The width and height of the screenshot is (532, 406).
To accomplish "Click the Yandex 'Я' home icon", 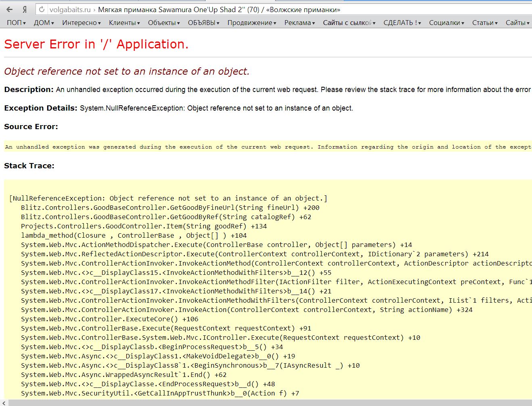I will 25,9.
